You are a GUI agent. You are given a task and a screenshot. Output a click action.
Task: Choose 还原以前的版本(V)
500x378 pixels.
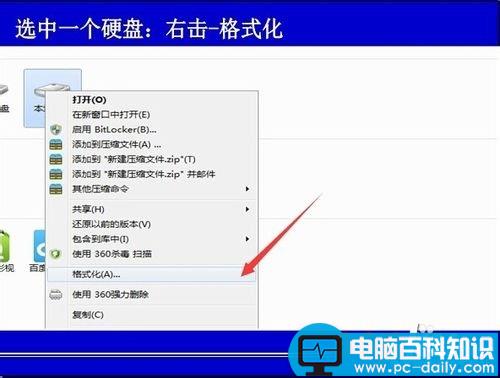tap(152, 224)
